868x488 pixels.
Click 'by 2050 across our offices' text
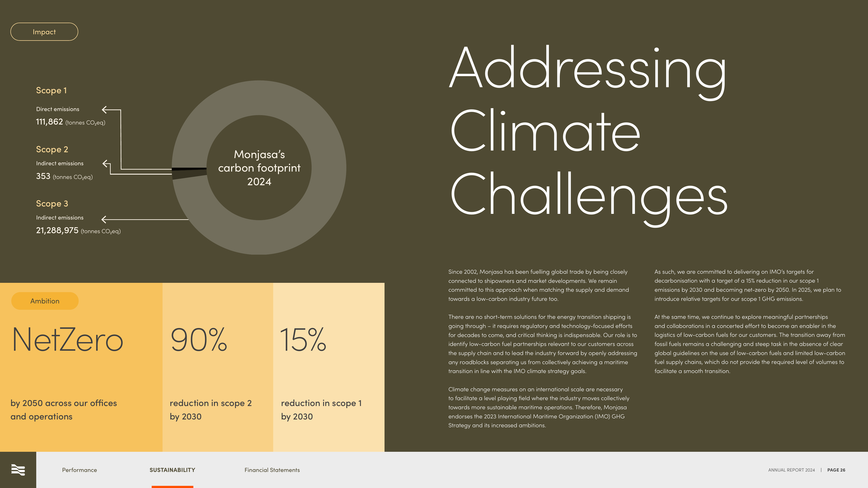(64, 403)
